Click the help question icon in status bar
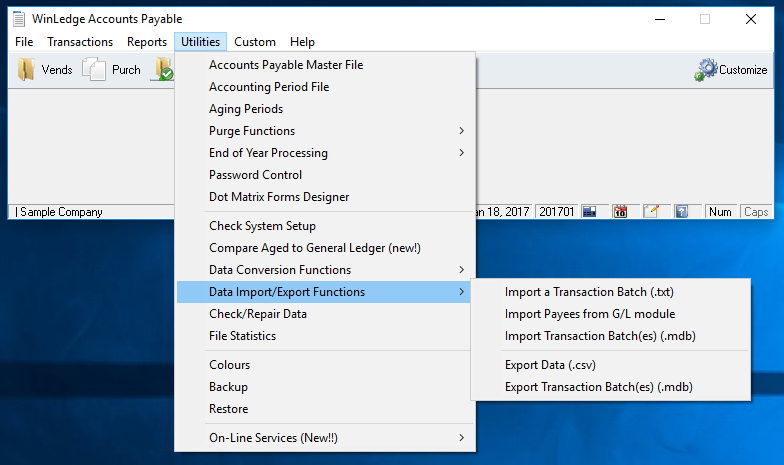784x465 pixels. [681, 212]
